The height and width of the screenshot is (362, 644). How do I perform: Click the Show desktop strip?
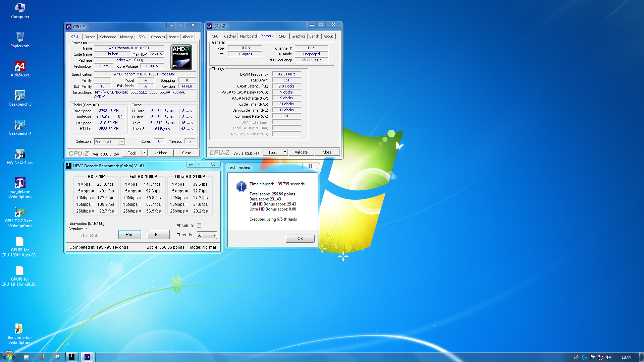pos(641,357)
